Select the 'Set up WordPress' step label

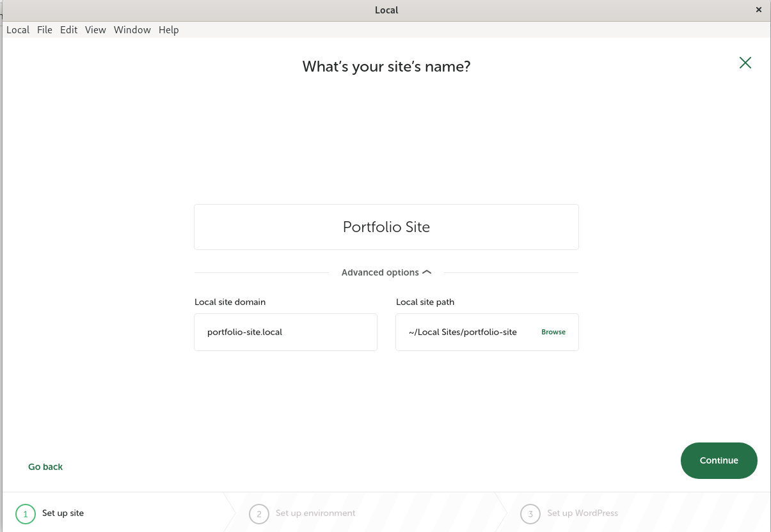point(582,513)
